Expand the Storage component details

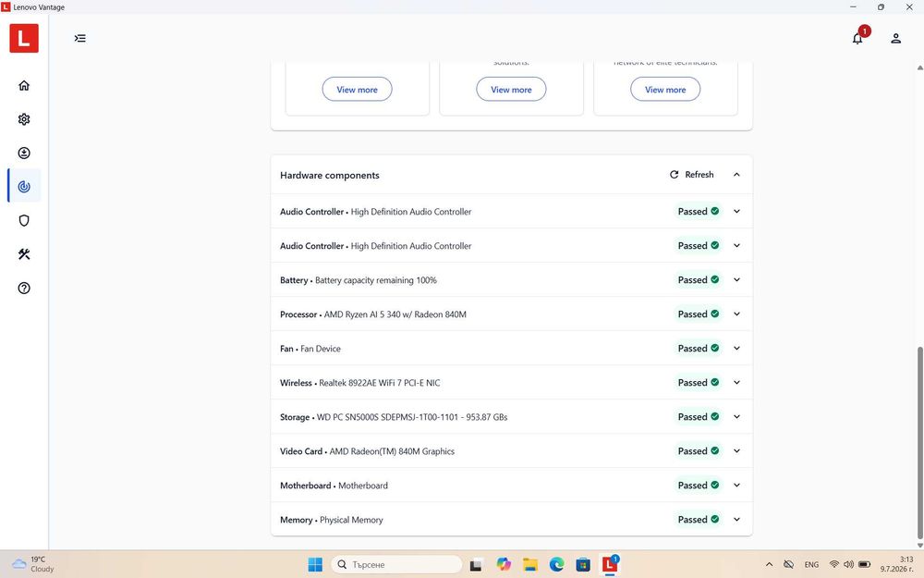[736, 417]
